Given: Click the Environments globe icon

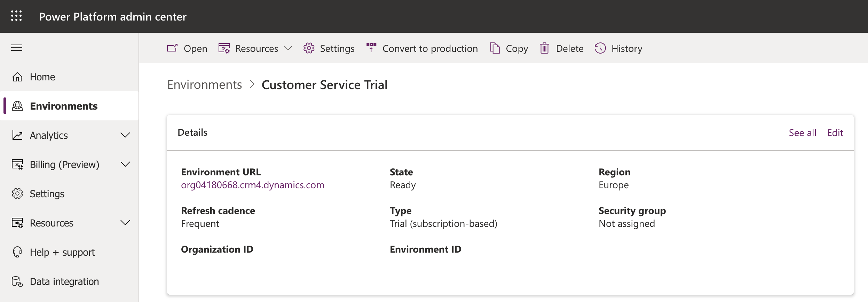Looking at the screenshot, I should coord(17,106).
